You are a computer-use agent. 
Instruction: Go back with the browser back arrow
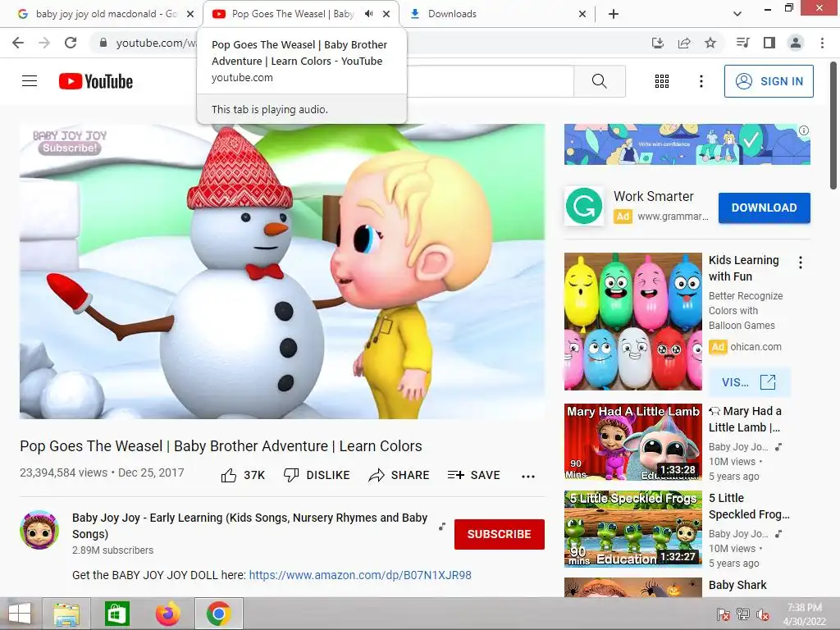tap(18, 43)
